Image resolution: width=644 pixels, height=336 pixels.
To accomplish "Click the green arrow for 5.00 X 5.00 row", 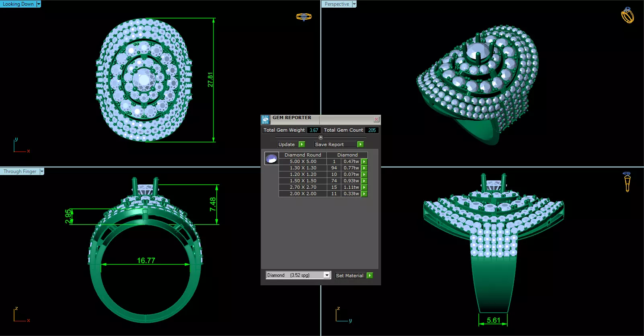I will click(364, 162).
